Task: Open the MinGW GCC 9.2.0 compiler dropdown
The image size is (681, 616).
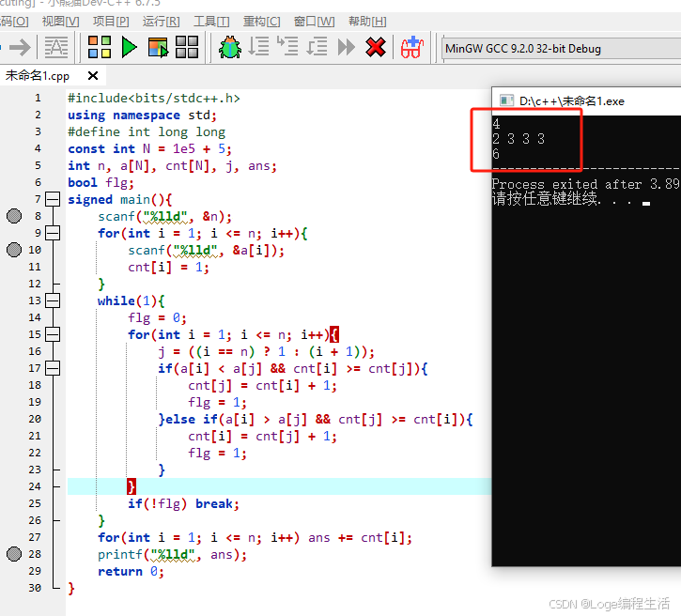Action: click(x=562, y=49)
